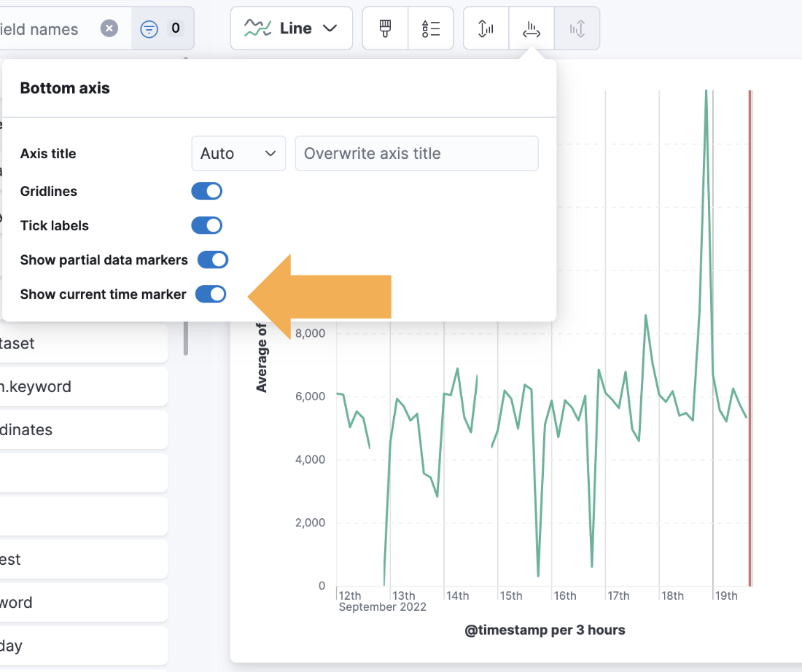Viewport: 802px width, 672px height.
Task: Clear the field names search box
Action: click(x=109, y=28)
